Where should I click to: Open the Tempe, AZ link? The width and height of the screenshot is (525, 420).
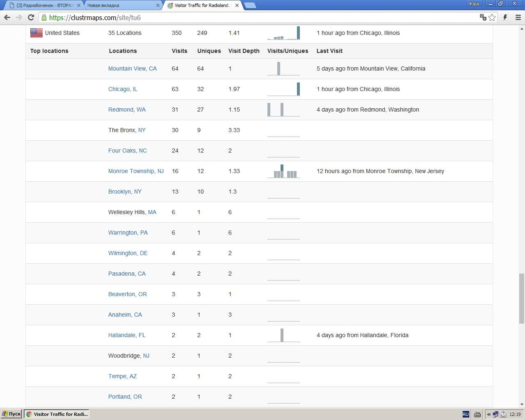[122, 376]
